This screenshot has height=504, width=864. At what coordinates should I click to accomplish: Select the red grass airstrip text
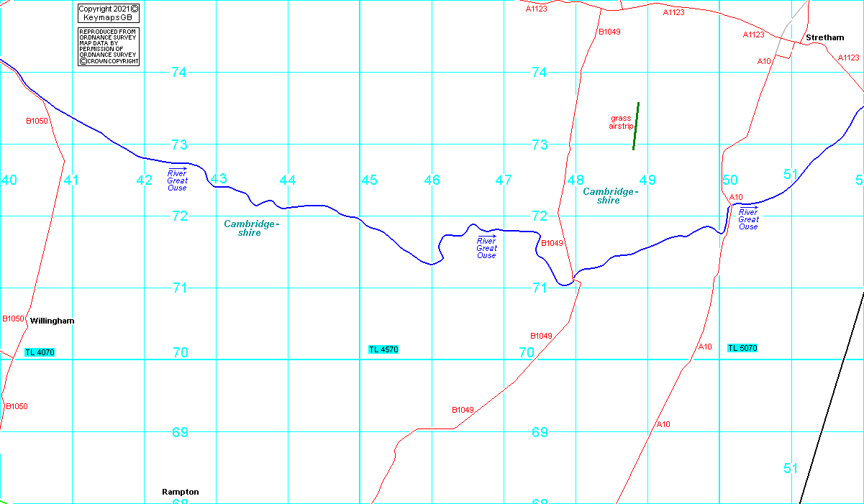point(621,122)
